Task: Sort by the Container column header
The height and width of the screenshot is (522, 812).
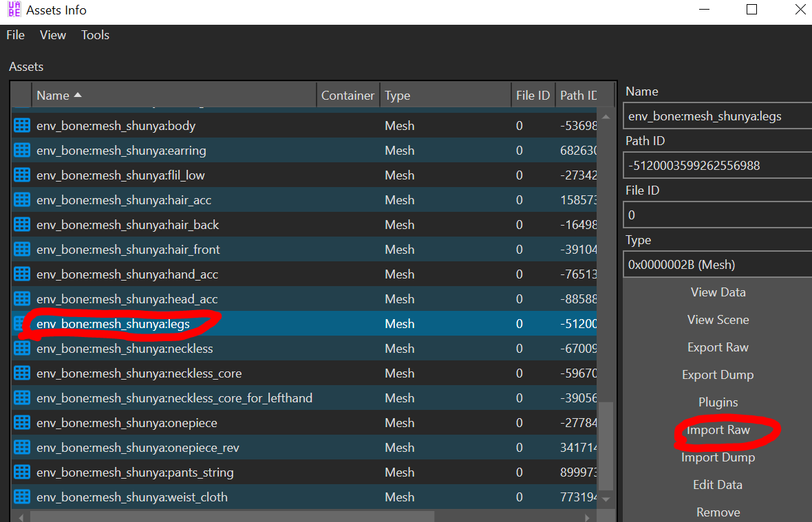Action: coord(348,95)
